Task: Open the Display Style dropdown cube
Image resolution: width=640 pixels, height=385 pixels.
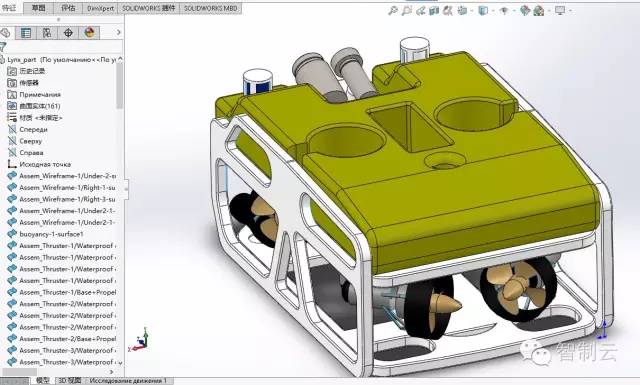Action: 483,11
